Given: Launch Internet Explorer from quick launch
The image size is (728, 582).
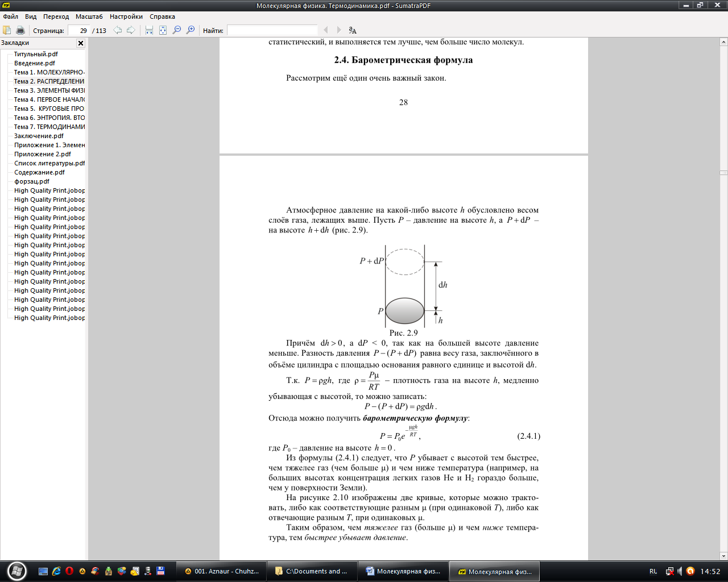Looking at the screenshot, I should 56,571.
